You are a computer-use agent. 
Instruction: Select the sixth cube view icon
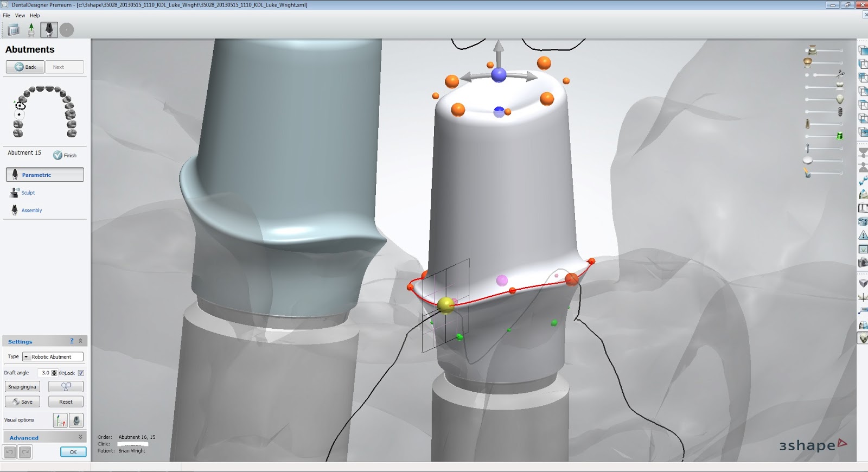[863, 118]
